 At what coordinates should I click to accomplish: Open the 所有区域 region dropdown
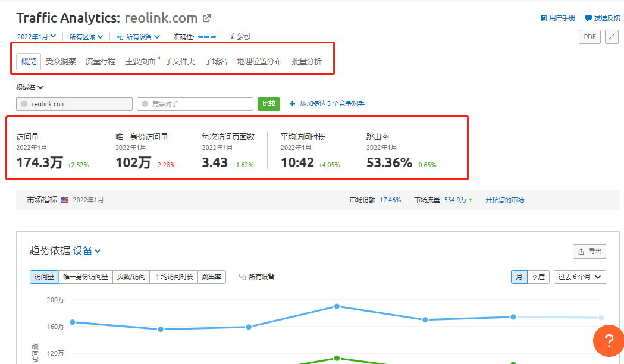tap(86, 37)
